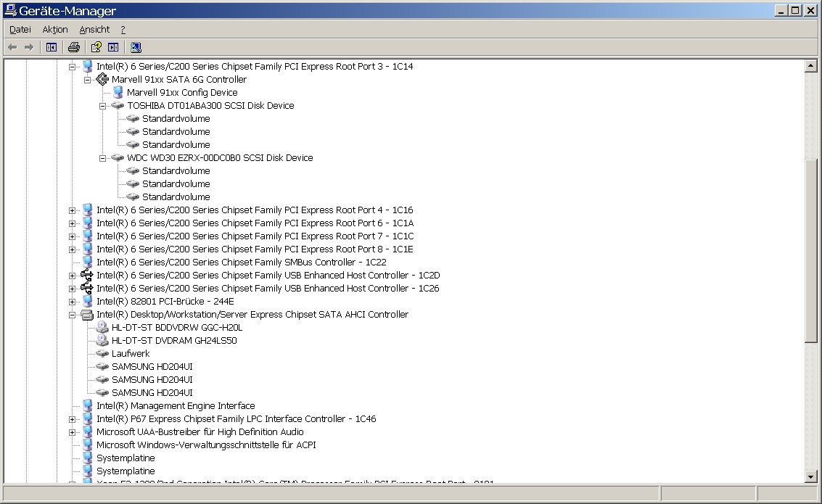Collapse the SATA AHCI Controller node

click(72, 315)
